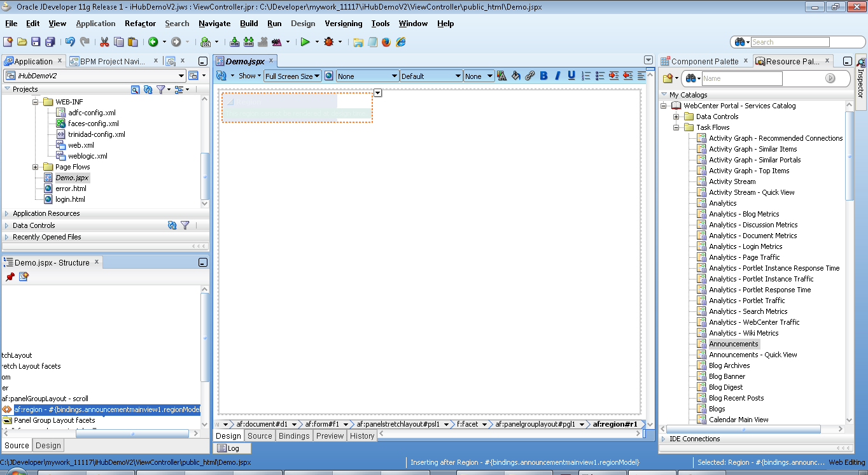Click the pin icon in Structure panel
Image resolution: width=868 pixels, height=475 pixels.
click(10, 277)
